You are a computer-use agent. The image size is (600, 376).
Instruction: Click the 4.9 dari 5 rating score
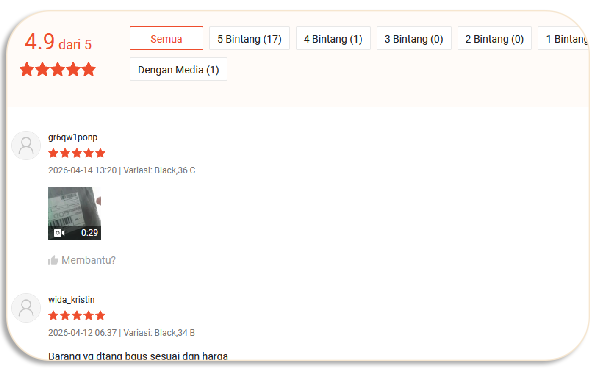[58, 42]
